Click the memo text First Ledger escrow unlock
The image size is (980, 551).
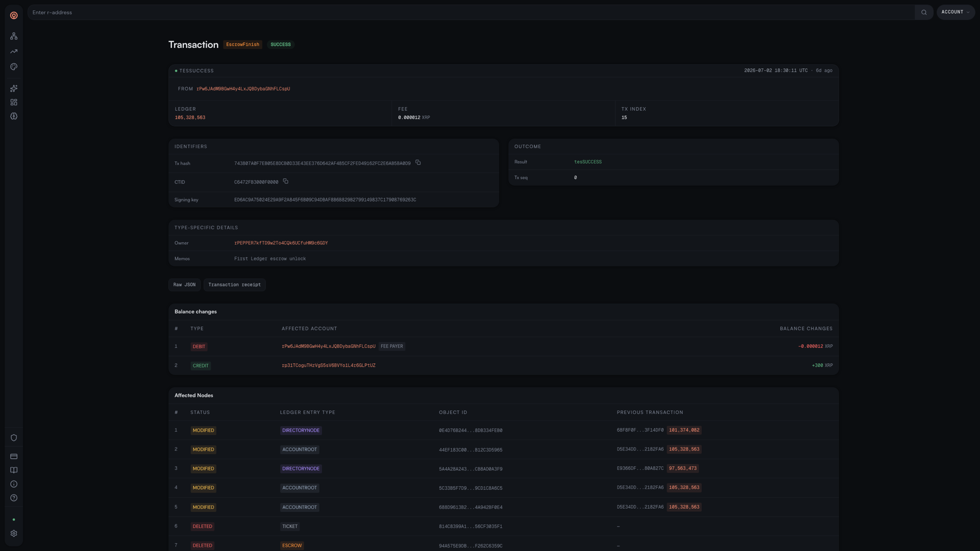click(x=270, y=259)
